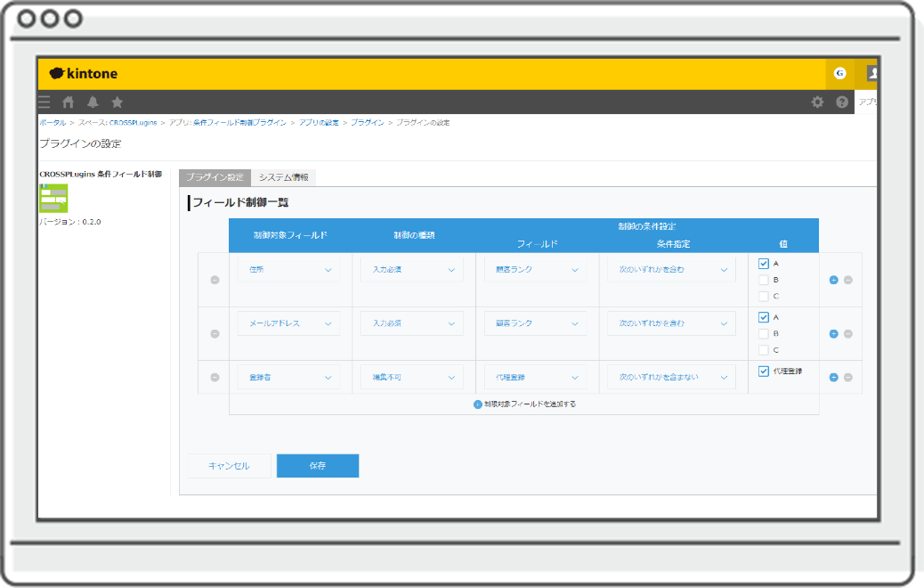
Task: Select the プラグイン設定 tab
Action: coord(215,177)
